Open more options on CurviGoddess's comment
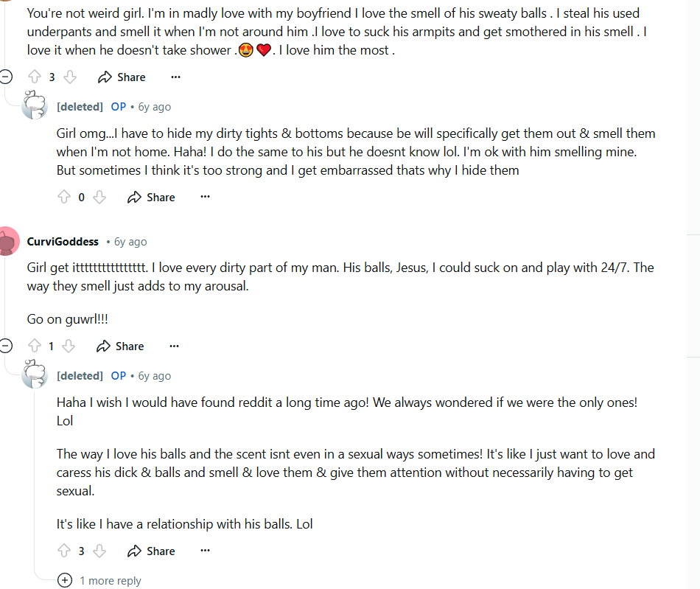The width and height of the screenshot is (700, 589). [174, 346]
